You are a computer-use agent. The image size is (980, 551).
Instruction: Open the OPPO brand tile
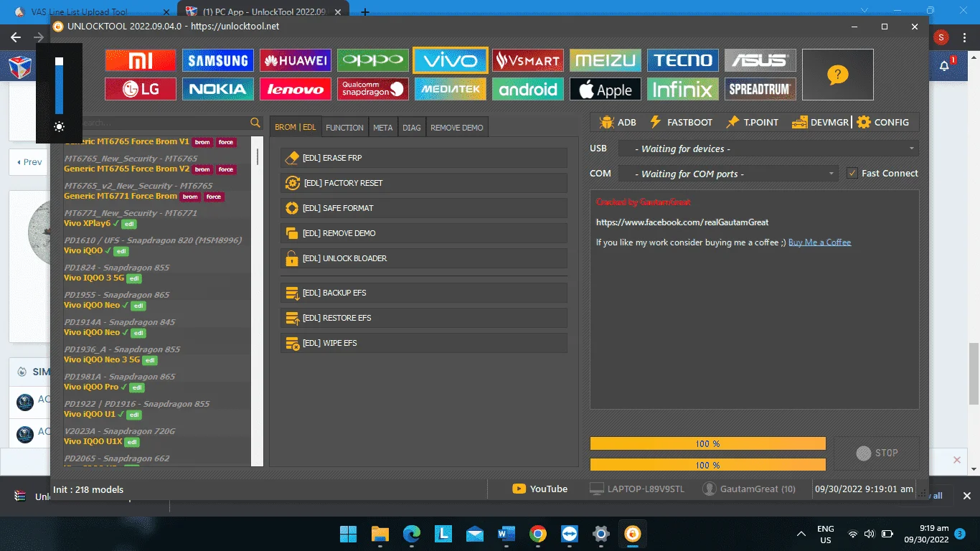pos(373,60)
